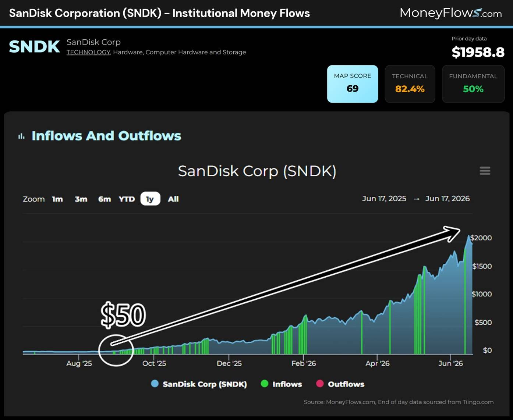Click the green Inflows legend dot
Image resolution: width=513 pixels, height=420 pixels.
(265, 384)
